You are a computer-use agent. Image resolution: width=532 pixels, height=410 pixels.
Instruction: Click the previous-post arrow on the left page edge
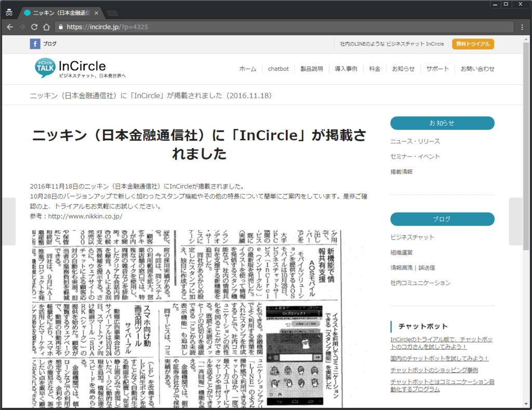coord(9,221)
